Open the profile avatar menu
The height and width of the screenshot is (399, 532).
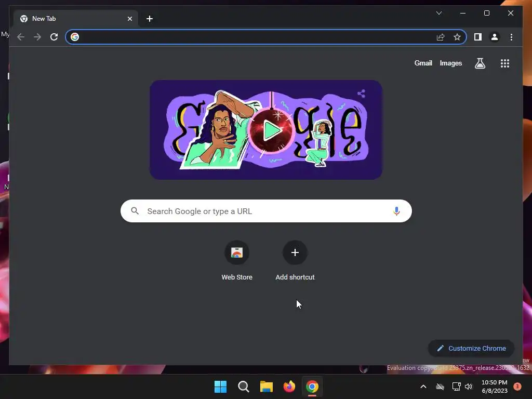tap(495, 37)
